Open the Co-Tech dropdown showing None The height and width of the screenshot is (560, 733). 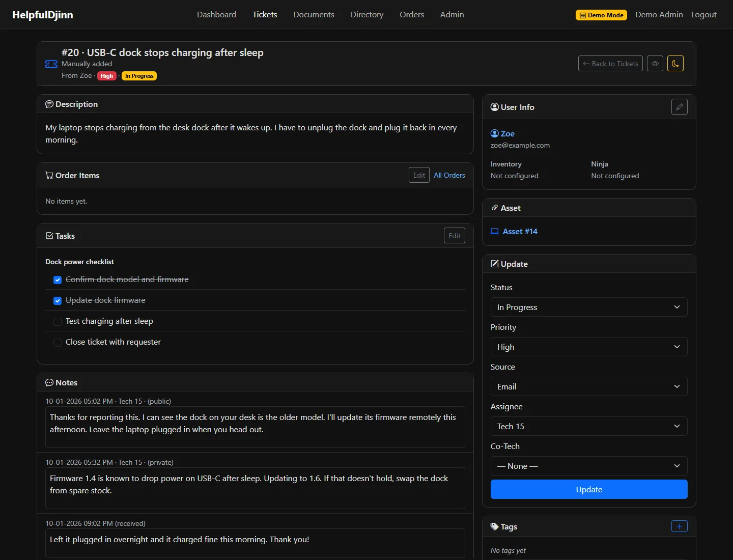[x=589, y=466]
